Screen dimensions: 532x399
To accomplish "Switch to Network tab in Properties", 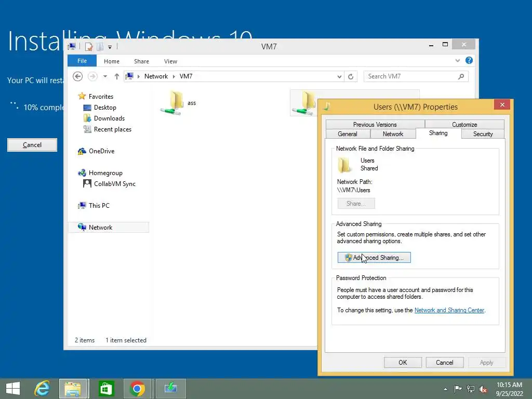I will pyautogui.click(x=393, y=134).
